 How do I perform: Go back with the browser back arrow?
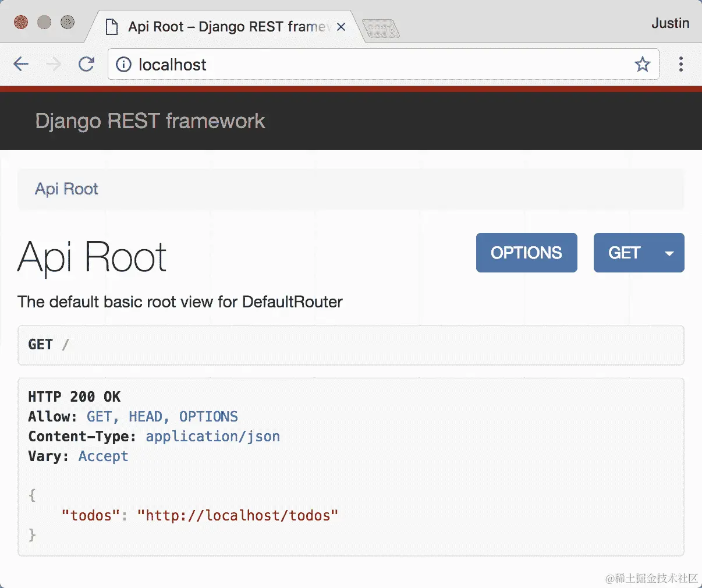[x=21, y=64]
